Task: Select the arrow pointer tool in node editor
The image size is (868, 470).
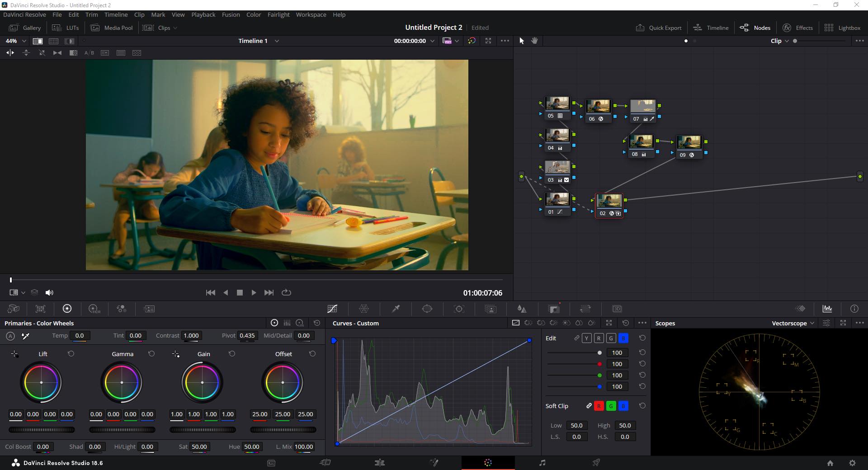Action: click(521, 41)
